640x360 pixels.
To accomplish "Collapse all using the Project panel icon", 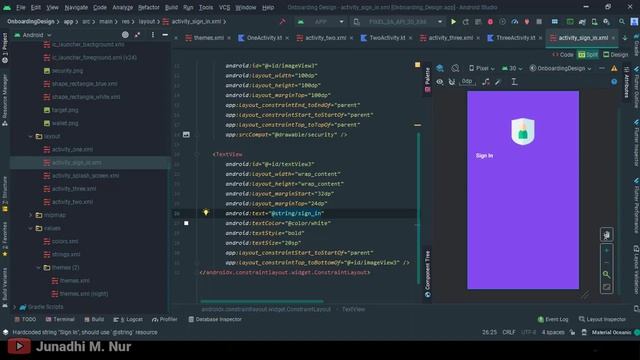I will tap(138, 35).
